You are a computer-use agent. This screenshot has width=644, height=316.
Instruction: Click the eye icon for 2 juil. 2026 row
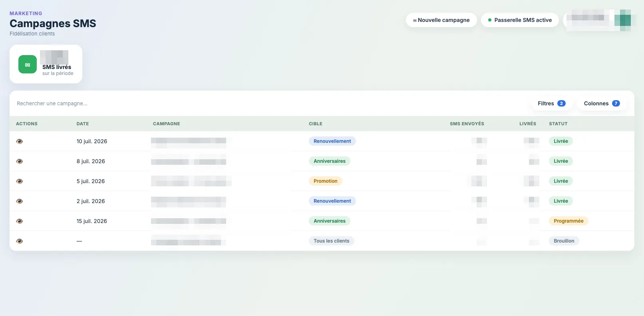19,201
